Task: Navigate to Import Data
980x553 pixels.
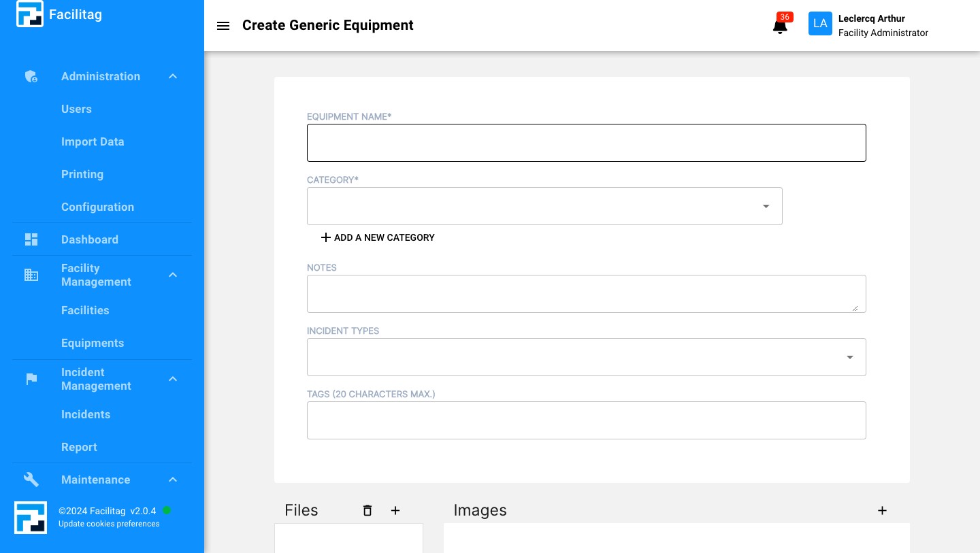Action: pyautogui.click(x=93, y=141)
